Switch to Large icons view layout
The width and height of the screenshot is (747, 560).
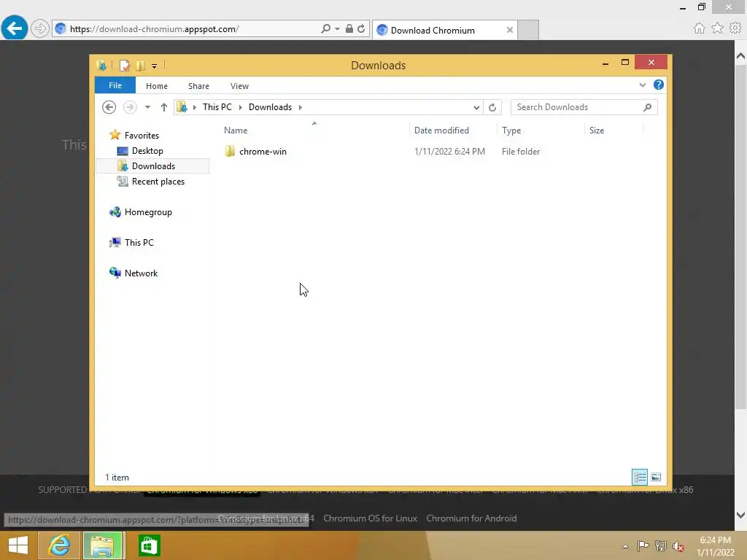(656, 477)
